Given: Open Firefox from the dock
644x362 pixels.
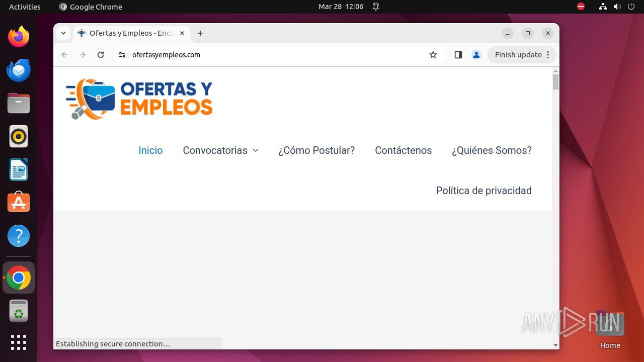Looking at the screenshot, I should [x=19, y=37].
